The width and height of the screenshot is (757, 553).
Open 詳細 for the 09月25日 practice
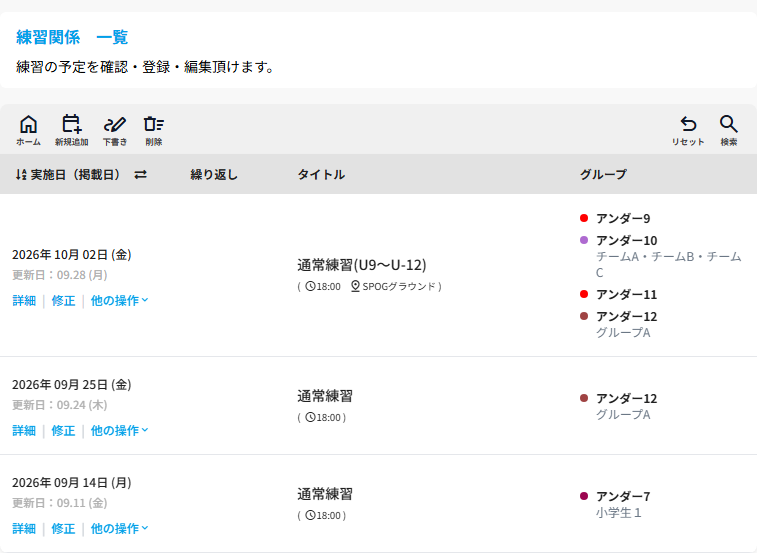24,430
